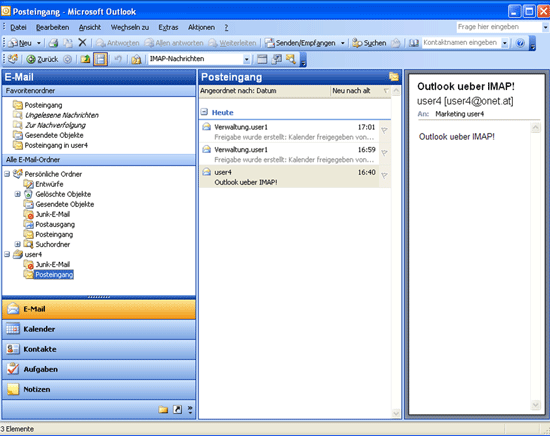Open the Neu dropdown arrow
Screen dimensions: 550x436
click(39, 43)
